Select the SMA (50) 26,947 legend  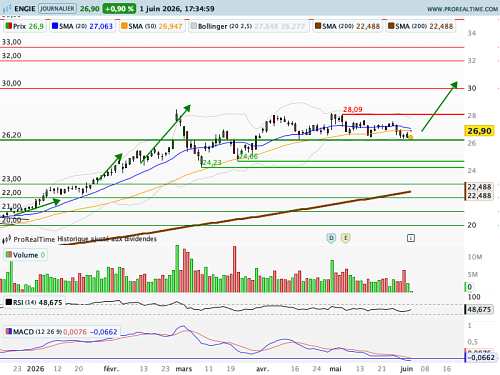152,26
